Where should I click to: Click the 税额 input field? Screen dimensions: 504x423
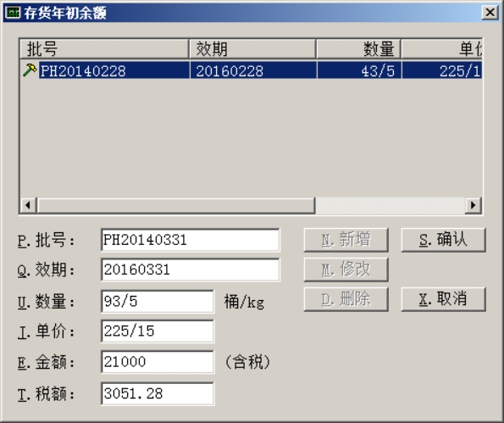[158, 393]
